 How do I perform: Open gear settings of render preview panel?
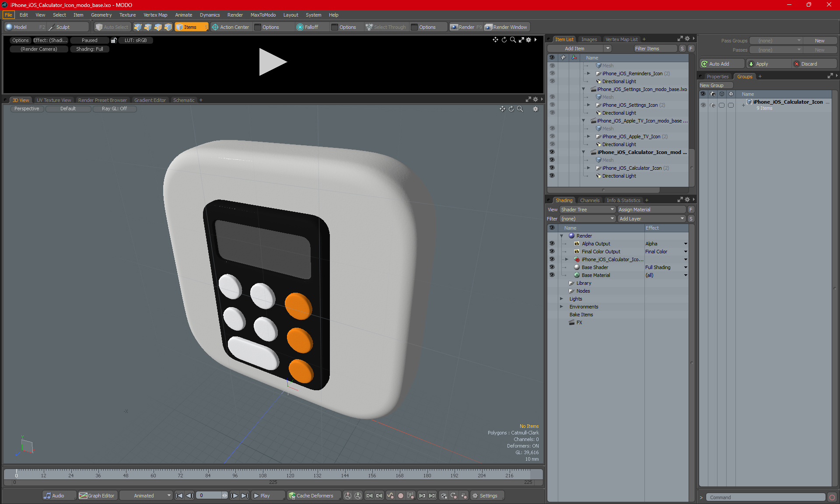click(528, 40)
